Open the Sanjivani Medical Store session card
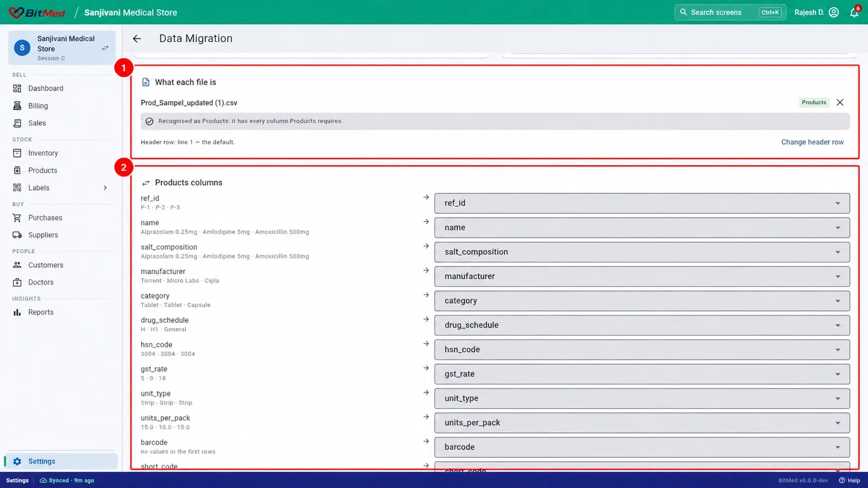This screenshot has height=488, width=868. click(62, 48)
